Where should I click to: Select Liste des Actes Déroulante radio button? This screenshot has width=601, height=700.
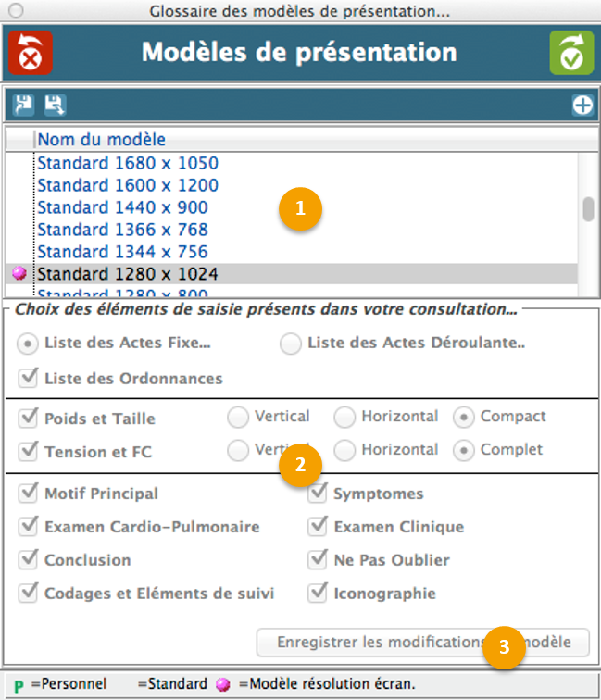click(291, 344)
